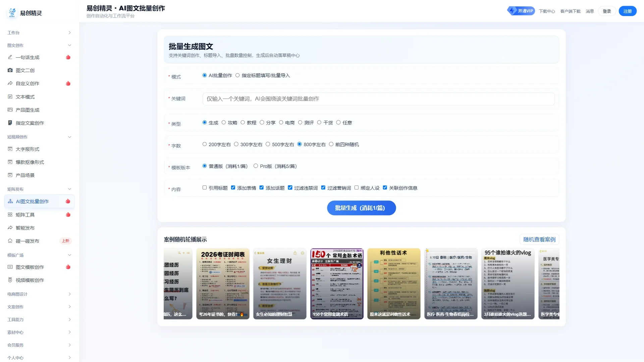This screenshot has height=362, width=644.
Task: Expand the 素材中心 sidebar section
Action: (x=40, y=332)
